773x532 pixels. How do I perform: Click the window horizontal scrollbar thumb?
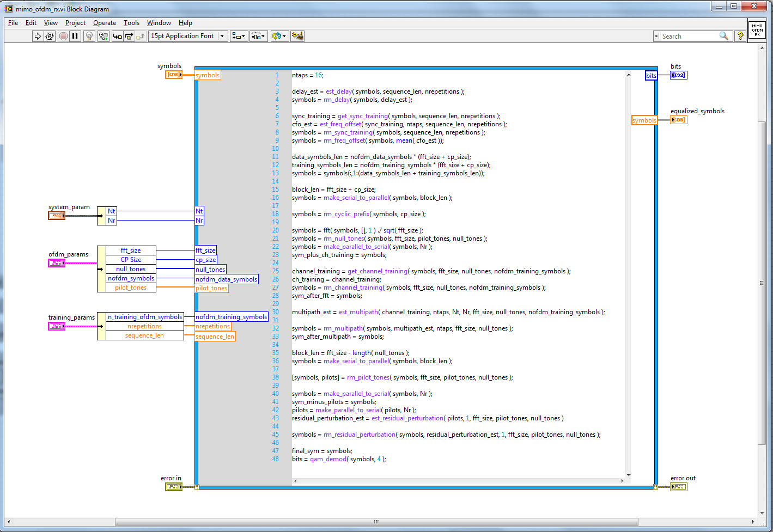click(376, 522)
